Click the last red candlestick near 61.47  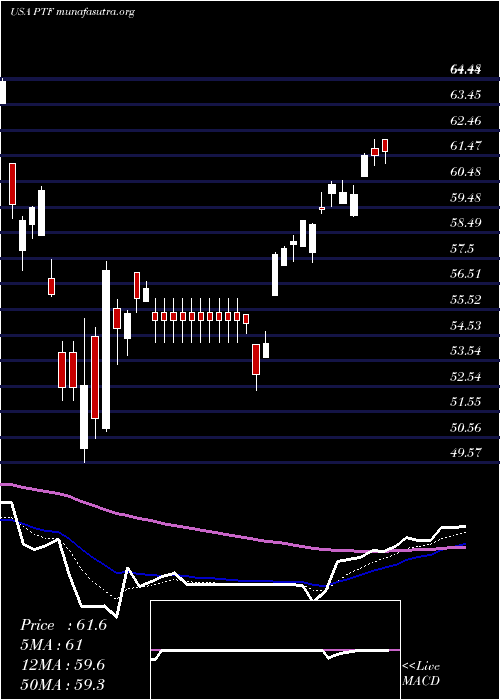[x=385, y=146]
